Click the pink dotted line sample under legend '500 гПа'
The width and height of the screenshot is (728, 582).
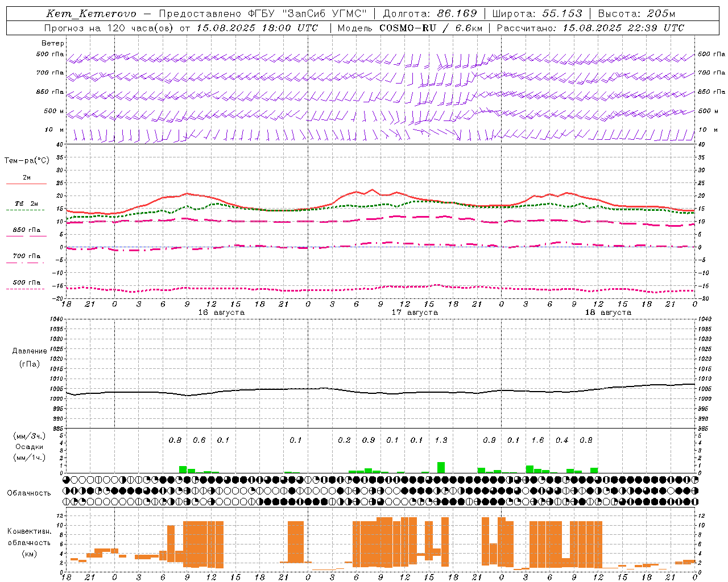pos(25,289)
